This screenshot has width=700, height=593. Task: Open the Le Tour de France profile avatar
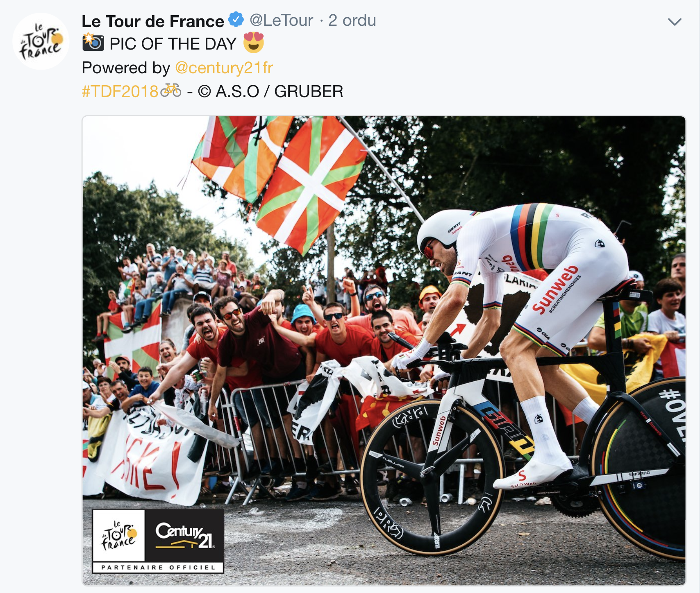click(41, 41)
